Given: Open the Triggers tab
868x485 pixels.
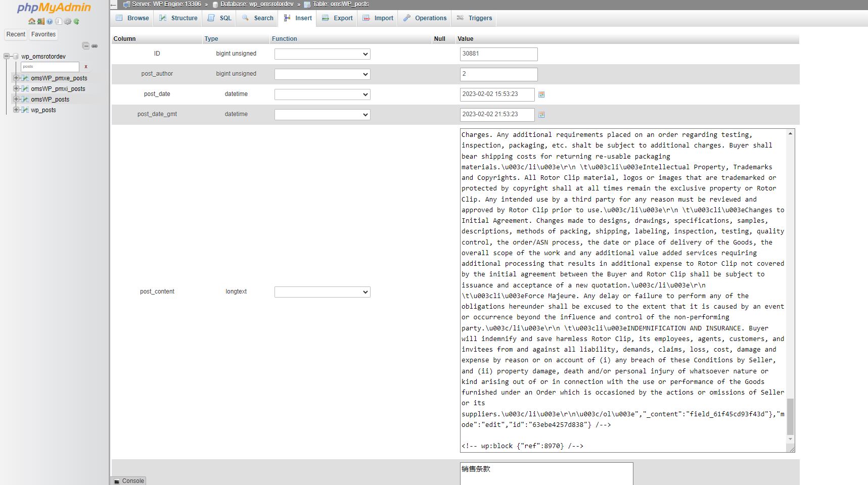Looking at the screenshot, I should click(474, 18).
